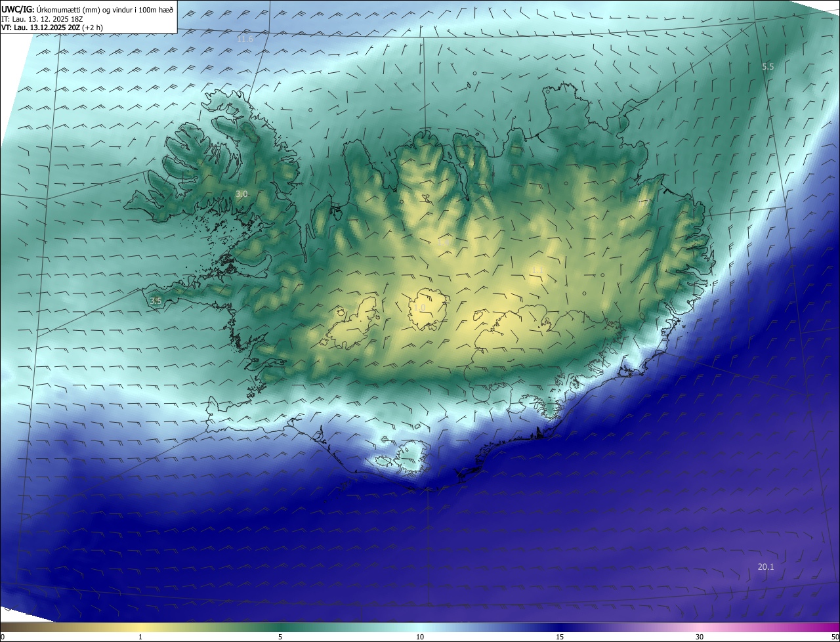Click the precipitation value label 11.6
Viewport: 840px width, 642px height.
(x=245, y=39)
